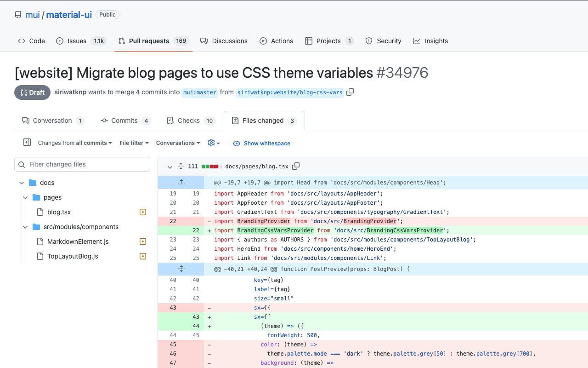Open diff view settings gear
This screenshot has height=368, width=588.
(x=214, y=143)
